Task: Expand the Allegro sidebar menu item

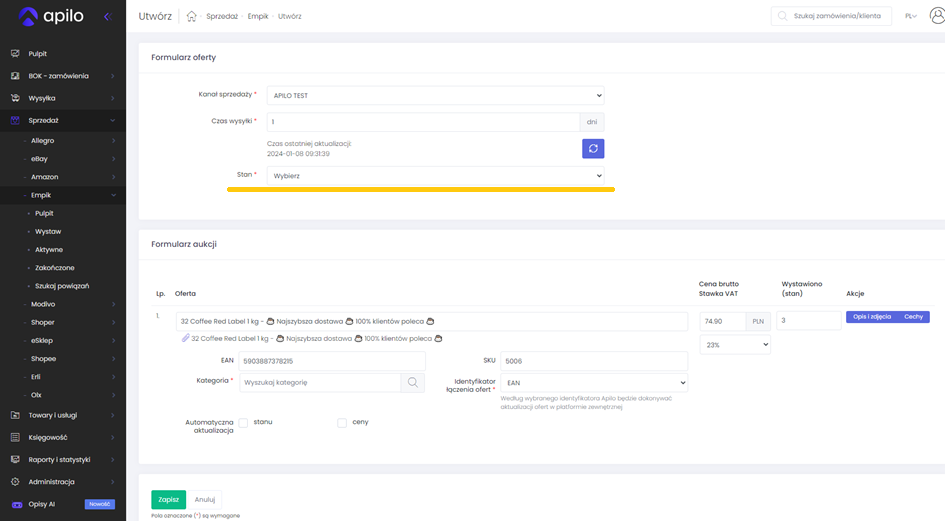Action: click(x=43, y=141)
